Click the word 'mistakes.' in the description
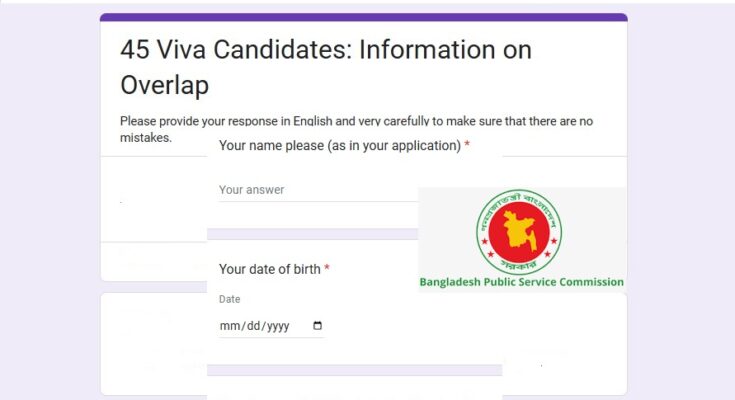Viewport: 735px width, 400px height. 146,137
